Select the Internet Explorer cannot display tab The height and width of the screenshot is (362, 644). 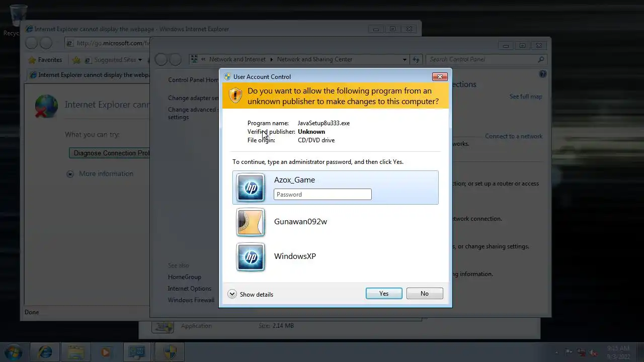coord(89,75)
